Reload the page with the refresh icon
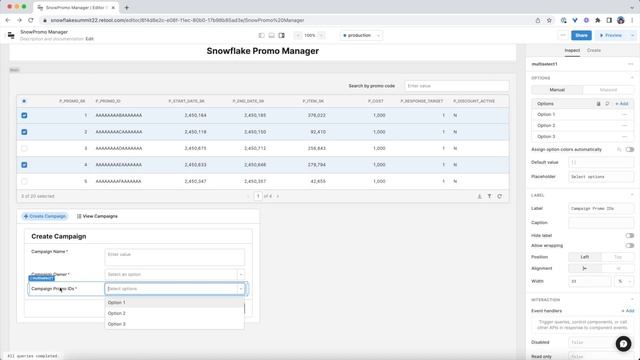640x360 pixels. click(31, 20)
